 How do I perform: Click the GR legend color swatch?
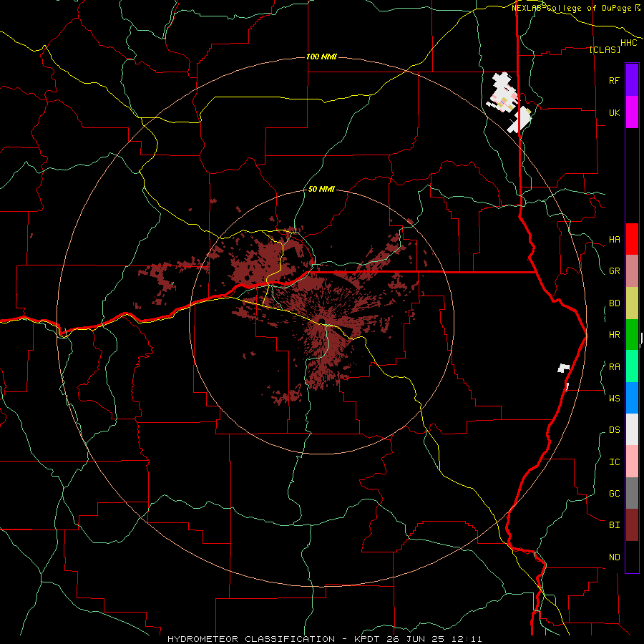coord(632,271)
